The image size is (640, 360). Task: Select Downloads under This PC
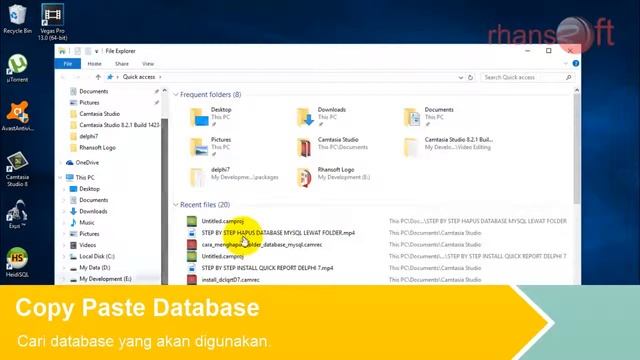tap(93, 211)
